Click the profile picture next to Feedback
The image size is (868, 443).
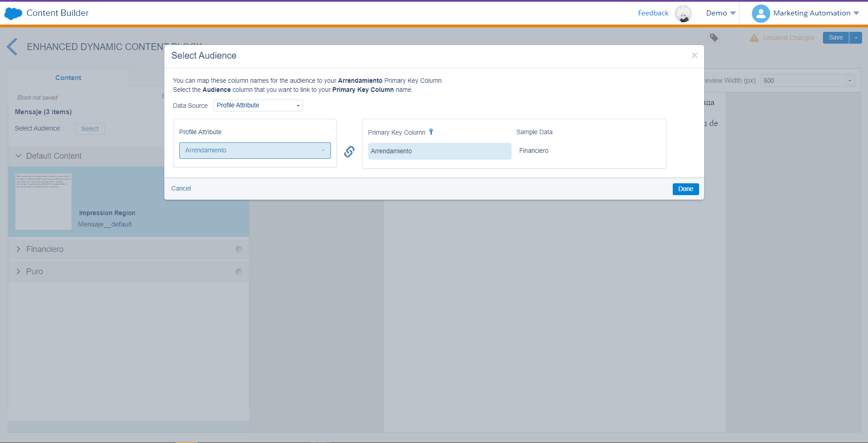(x=683, y=14)
